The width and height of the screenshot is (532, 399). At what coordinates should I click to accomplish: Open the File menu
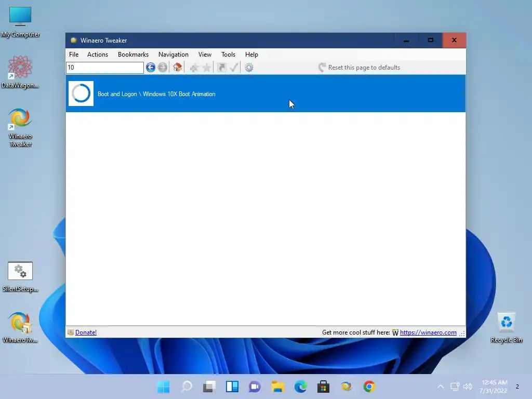74,54
